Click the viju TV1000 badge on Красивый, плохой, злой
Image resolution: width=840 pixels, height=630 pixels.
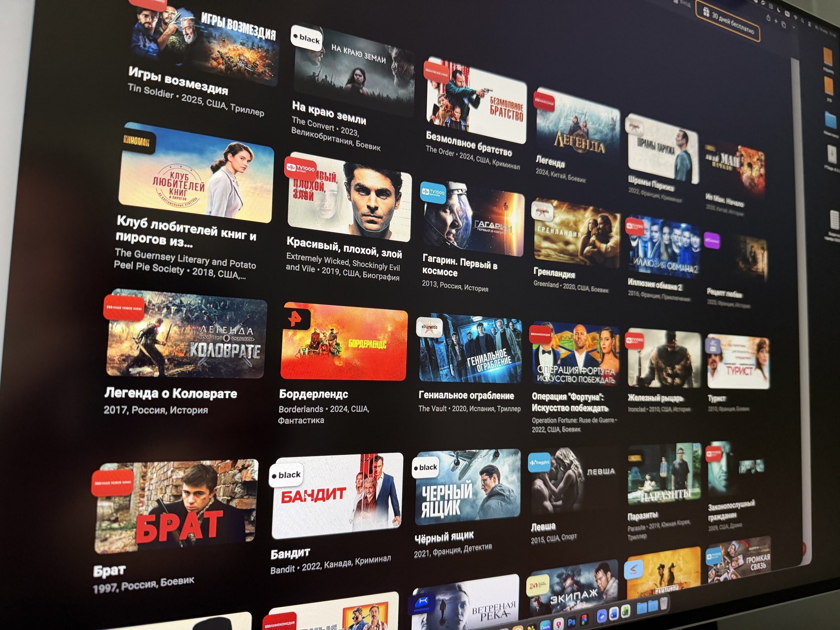(x=300, y=169)
